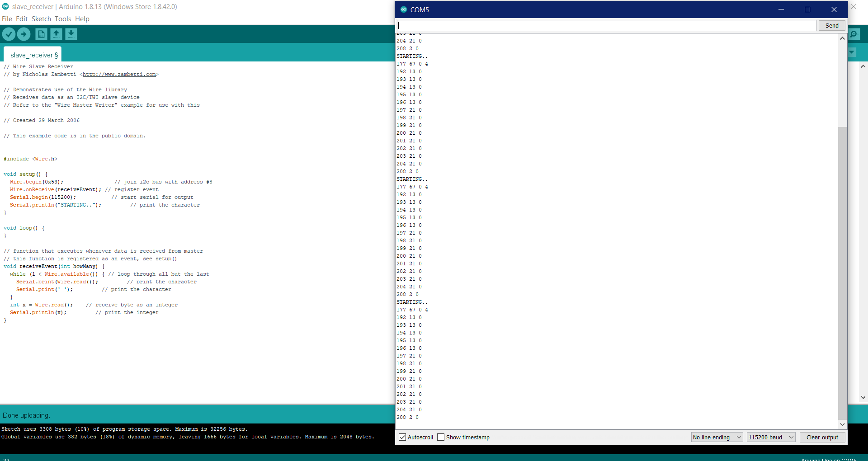The image size is (868, 461).
Task: Close the COM5 serial monitor window
Action: point(834,9)
